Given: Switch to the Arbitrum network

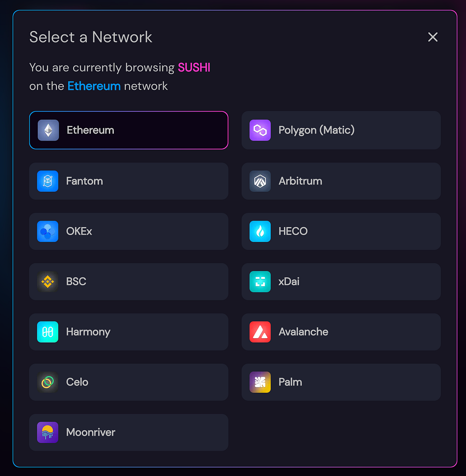Looking at the screenshot, I should [341, 181].
